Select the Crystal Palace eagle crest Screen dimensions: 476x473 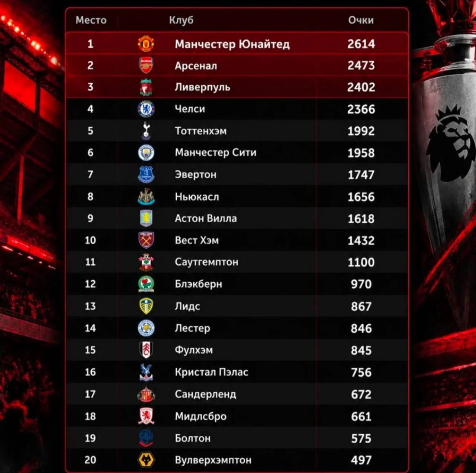click(x=146, y=372)
